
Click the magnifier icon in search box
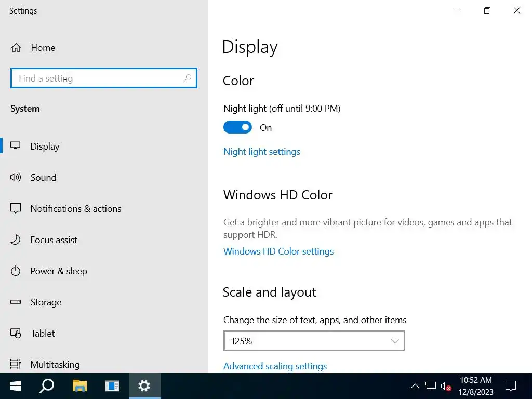pos(187,78)
